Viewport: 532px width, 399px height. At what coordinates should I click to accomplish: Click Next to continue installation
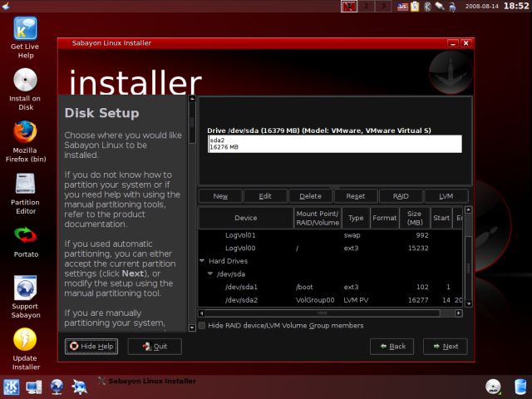tap(446, 347)
